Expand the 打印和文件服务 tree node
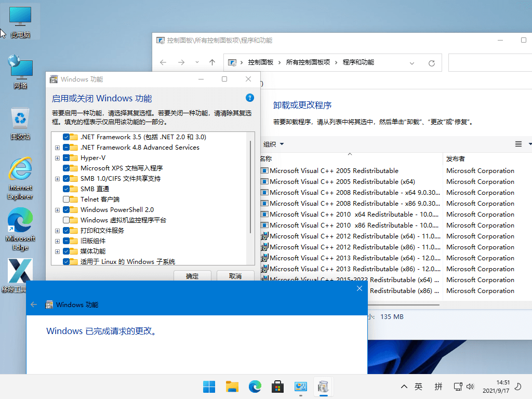Screen dimensions: 532x399 tap(57, 231)
